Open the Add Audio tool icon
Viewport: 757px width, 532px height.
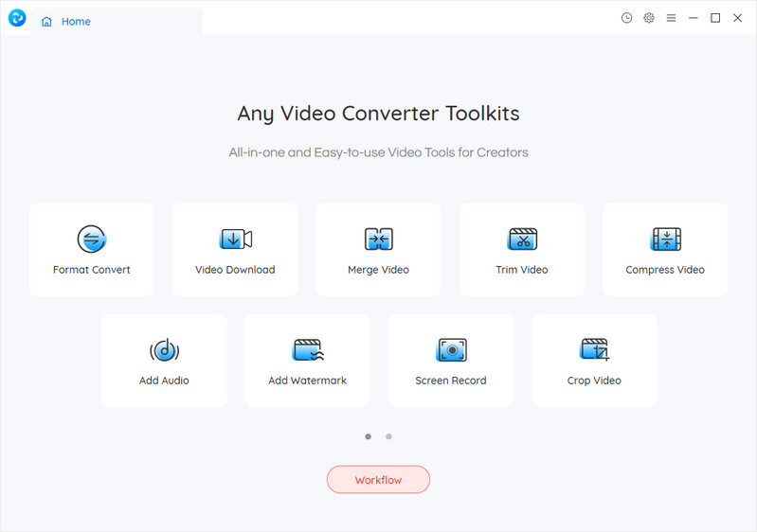pos(164,349)
